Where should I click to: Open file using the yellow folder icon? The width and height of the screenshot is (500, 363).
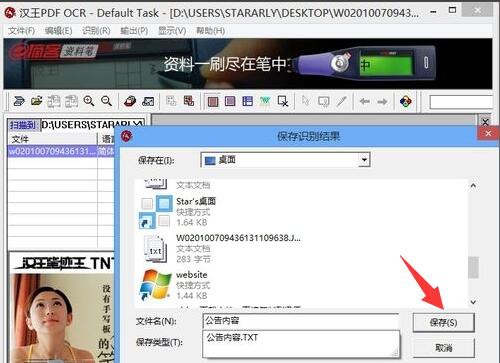click(37, 101)
